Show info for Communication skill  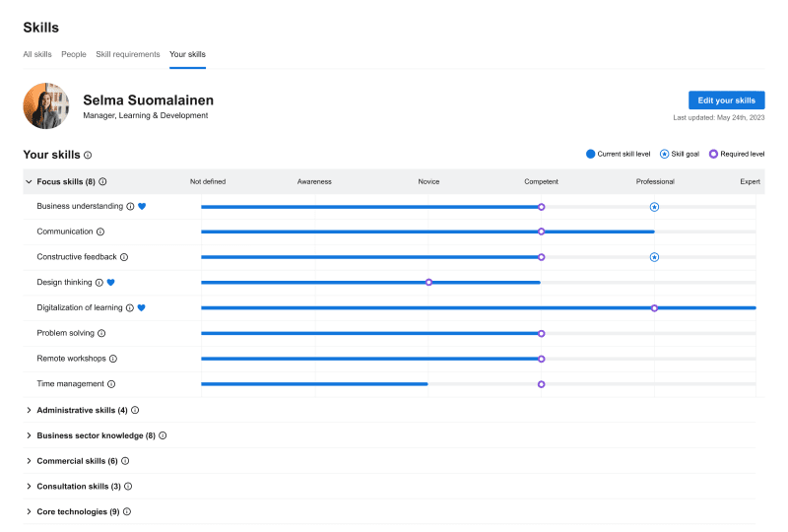pos(100,232)
